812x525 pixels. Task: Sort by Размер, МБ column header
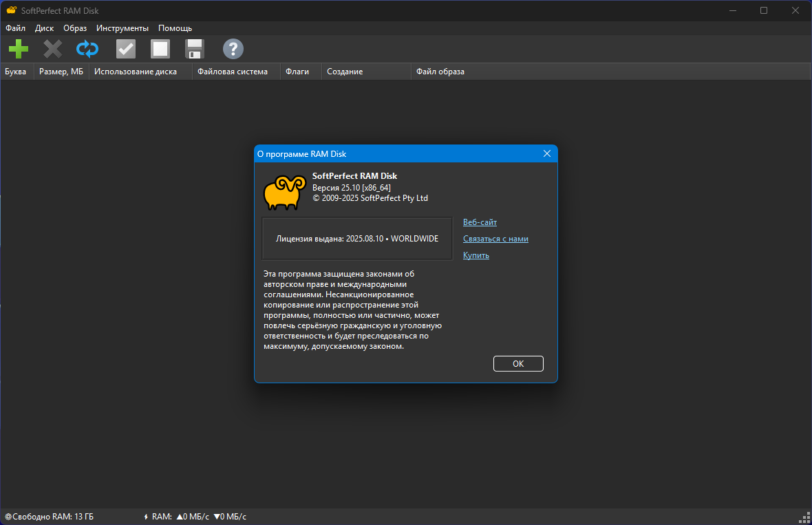[x=61, y=72]
